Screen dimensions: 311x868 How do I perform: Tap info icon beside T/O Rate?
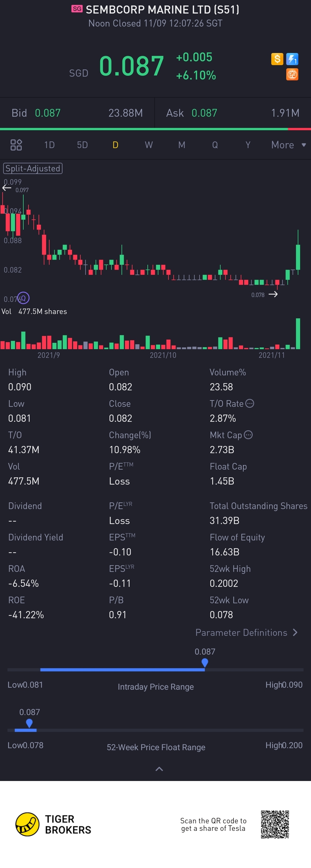click(x=250, y=403)
